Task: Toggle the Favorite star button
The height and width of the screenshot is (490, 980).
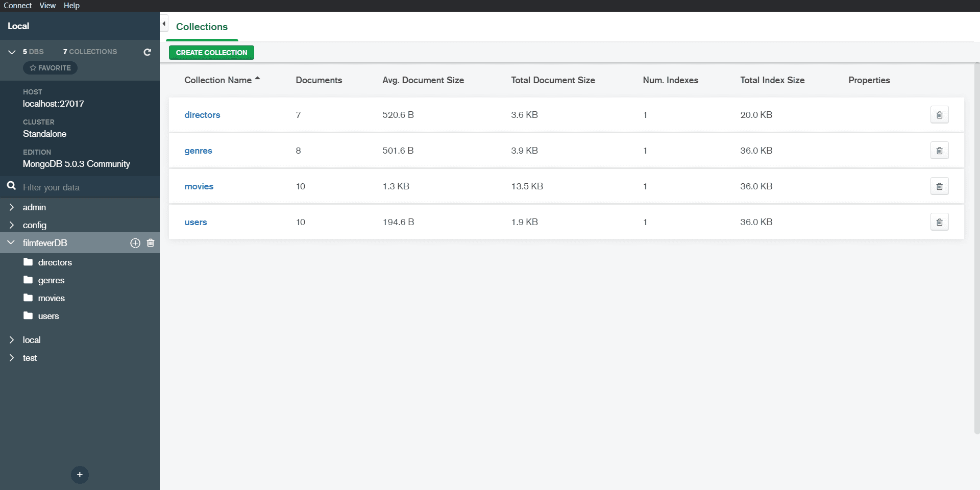Action: (50, 68)
